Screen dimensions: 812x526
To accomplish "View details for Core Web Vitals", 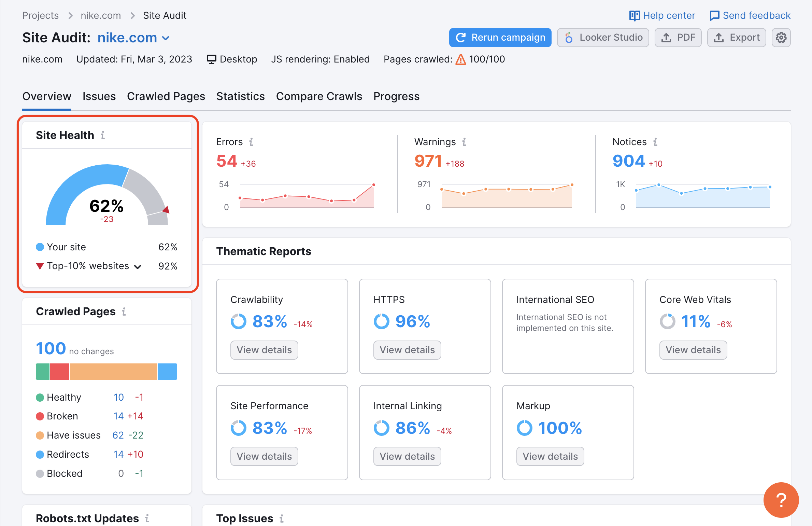I will (x=693, y=349).
